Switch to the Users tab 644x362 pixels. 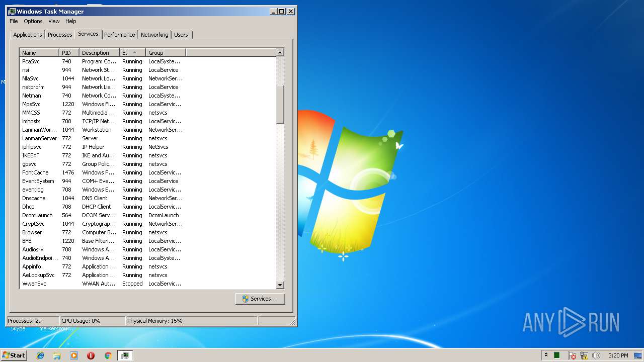pyautogui.click(x=181, y=35)
